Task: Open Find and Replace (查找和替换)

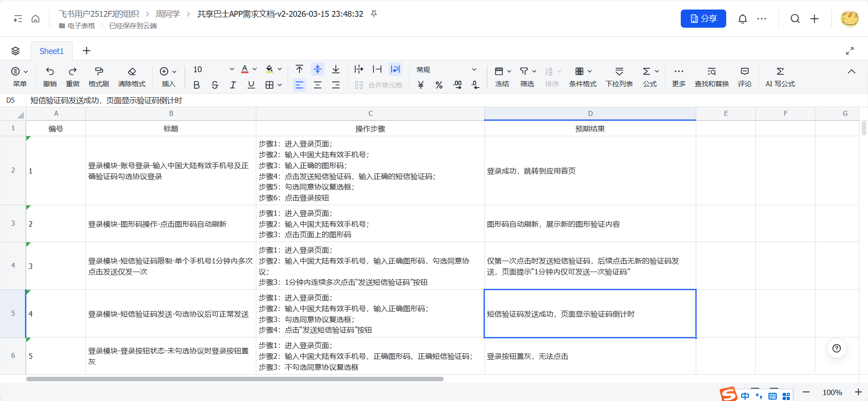Action: click(712, 72)
